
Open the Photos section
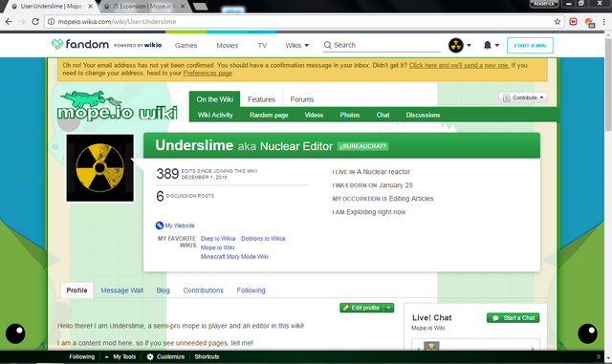pyautogui.click(x=350, y=115)
